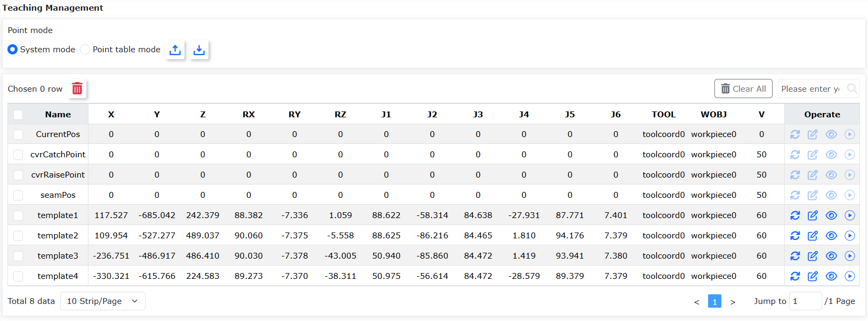Click the search magnifier icon
868x321 pixels.
852,89
